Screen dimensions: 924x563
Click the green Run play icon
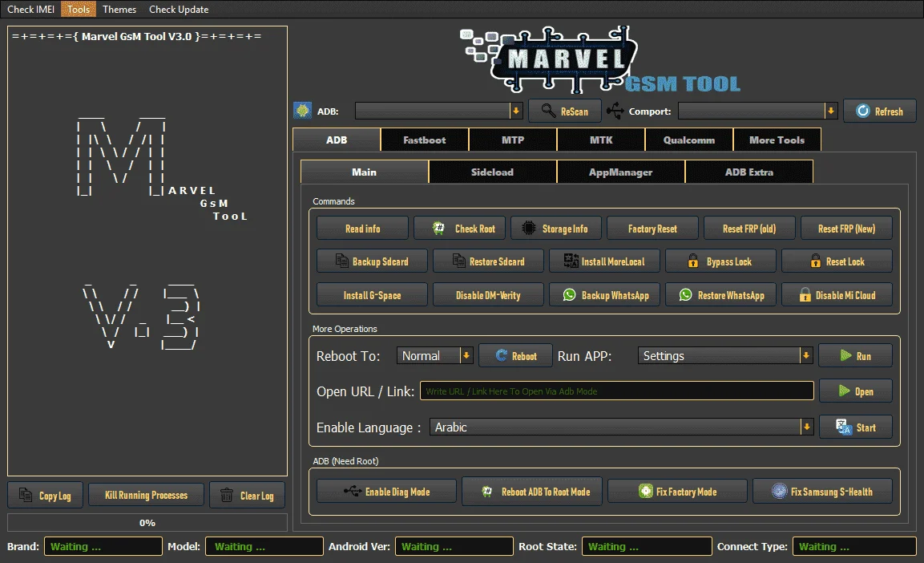click(845, 355)
